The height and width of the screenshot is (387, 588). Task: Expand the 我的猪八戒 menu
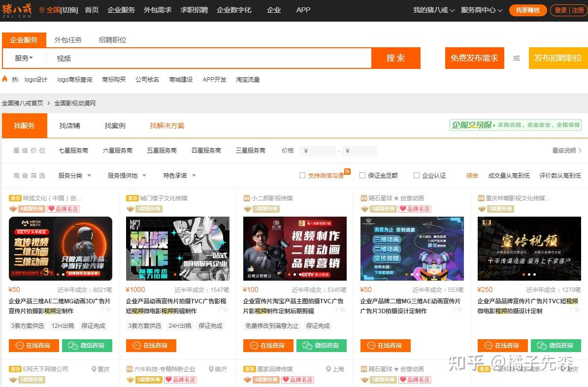(434, 10)
